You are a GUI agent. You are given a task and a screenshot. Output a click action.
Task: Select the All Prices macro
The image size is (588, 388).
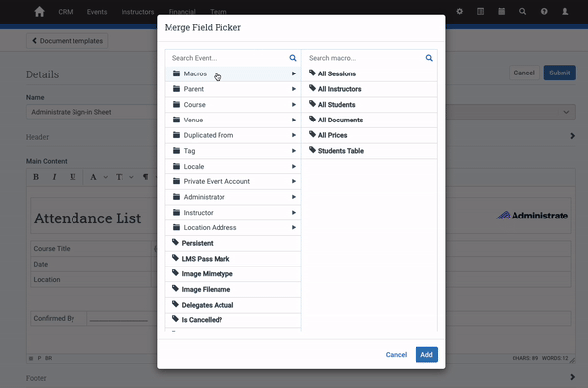(369, 135)
